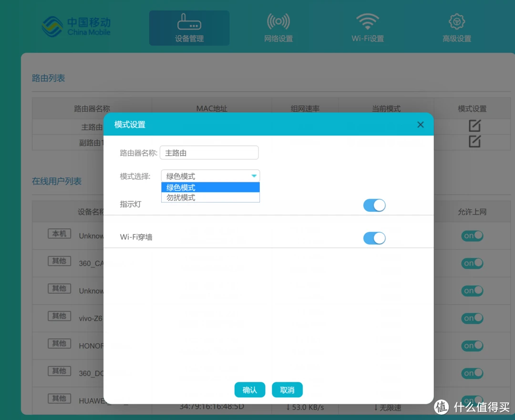The height and width of the screenshot is (420, 515).
Task: Toggle 允许上网 for vivo-Z6 device
Action: pos(472,318)
